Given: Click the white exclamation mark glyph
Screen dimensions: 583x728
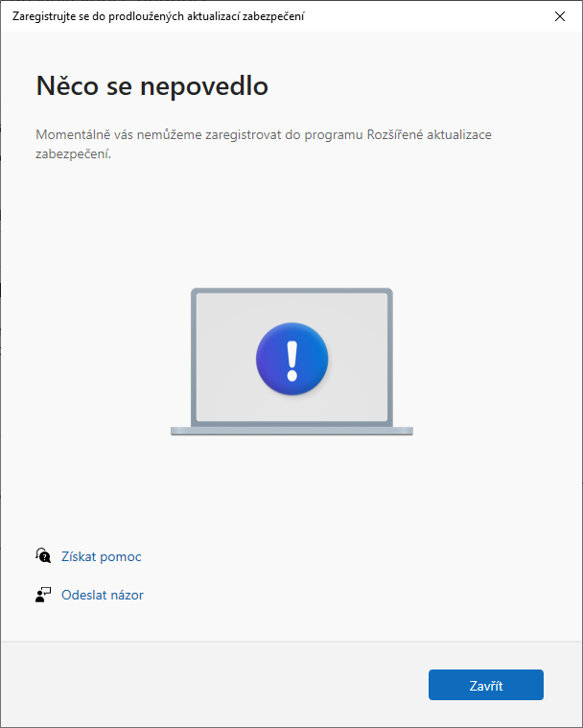Looking at the screenshot, I should [291, 361].
